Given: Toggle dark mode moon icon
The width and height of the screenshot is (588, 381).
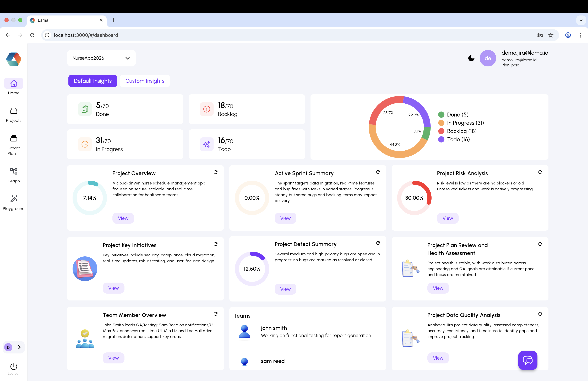Looking at the screenshot, I should click(x=471, y=58).
